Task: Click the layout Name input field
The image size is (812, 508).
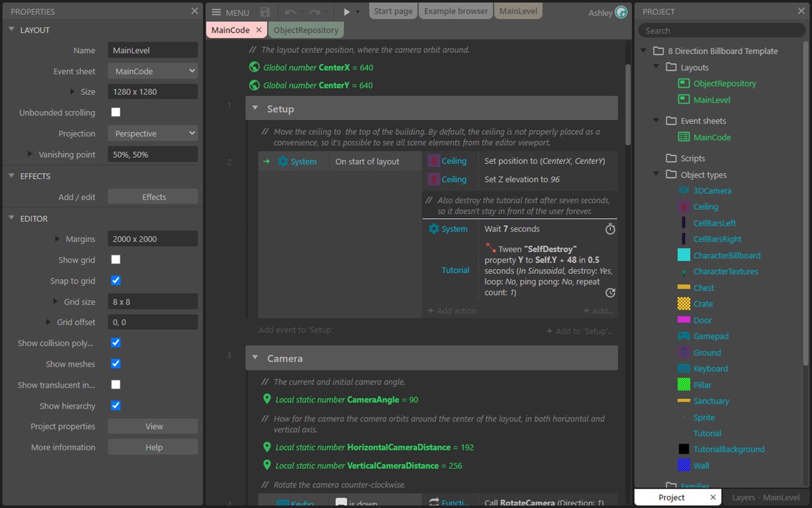Action: (153, 50)
